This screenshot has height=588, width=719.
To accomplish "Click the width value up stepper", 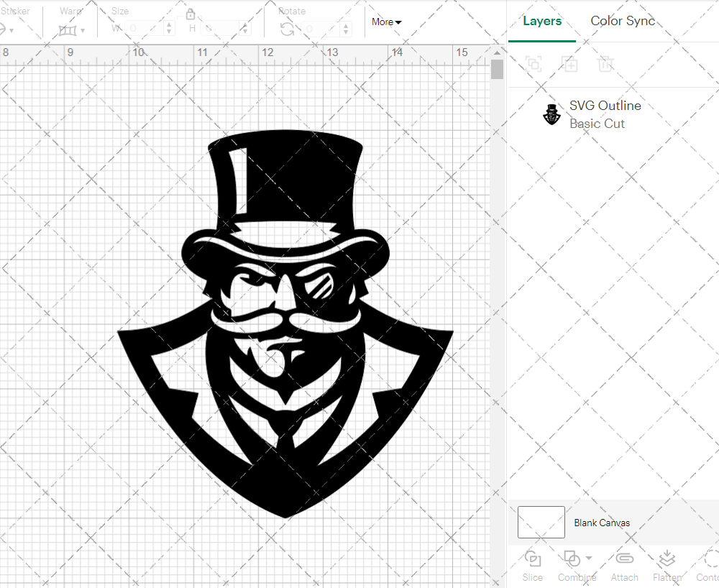I will (169, 25).
